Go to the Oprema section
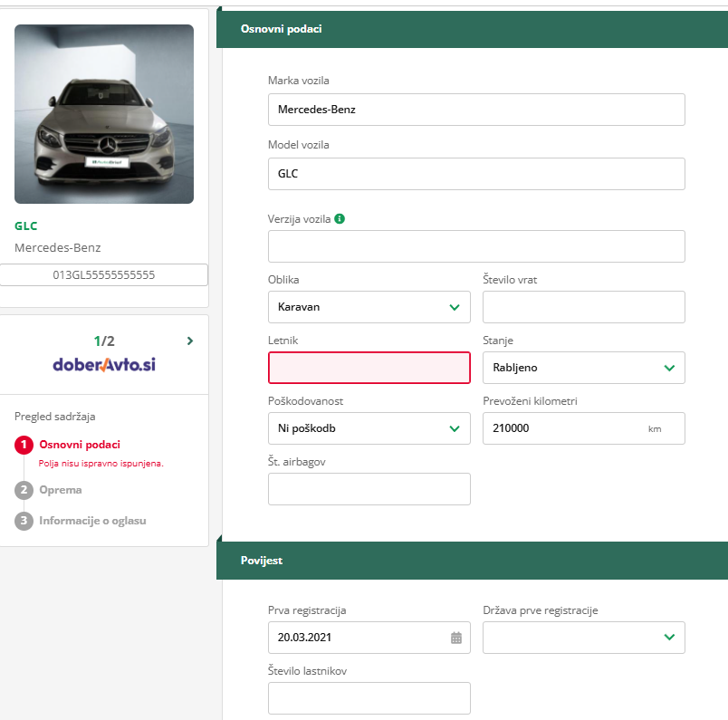Image resolution: width=728 pixels, height=720 pixels. pos(61,490)
